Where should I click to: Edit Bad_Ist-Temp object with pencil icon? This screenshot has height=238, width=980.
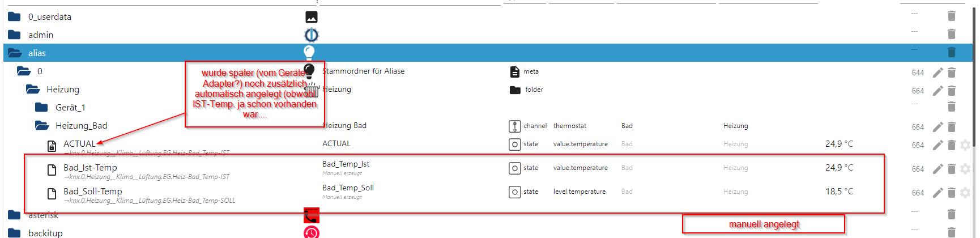[938, 169]
